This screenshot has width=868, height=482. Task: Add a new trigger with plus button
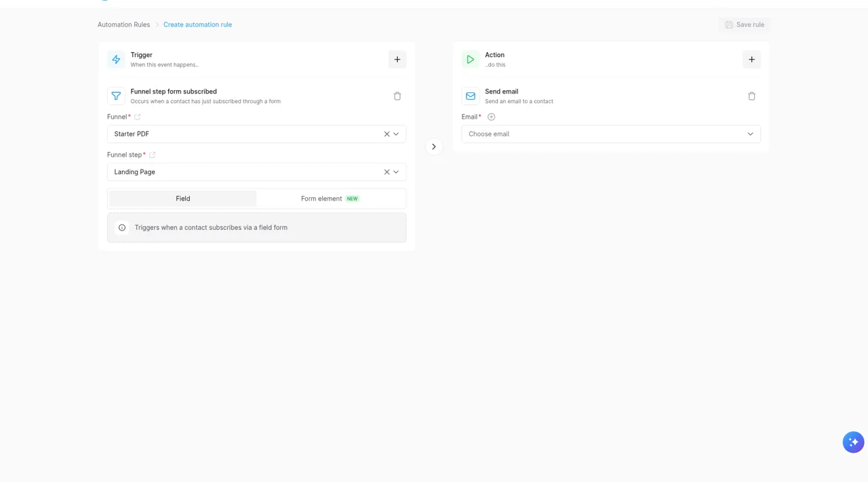pos(397,60)
